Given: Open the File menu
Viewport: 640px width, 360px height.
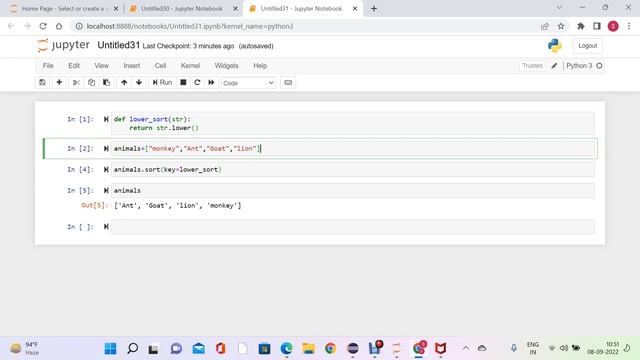Looking at the screenshot, I should (x=48, y=65).
